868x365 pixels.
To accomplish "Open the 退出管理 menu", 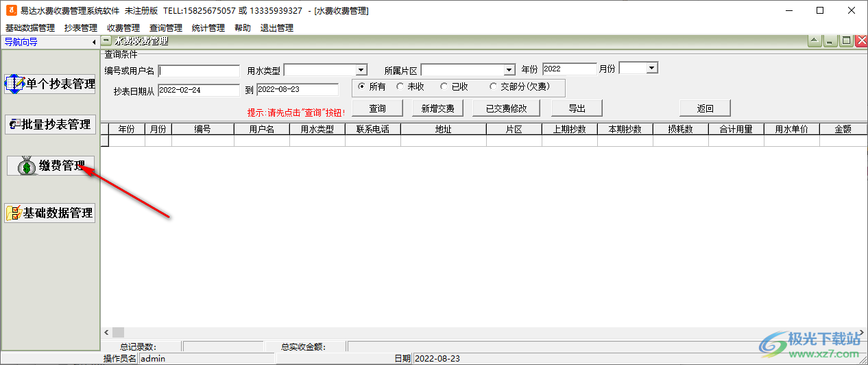I will pyautogui.click(x=277, y=28).
